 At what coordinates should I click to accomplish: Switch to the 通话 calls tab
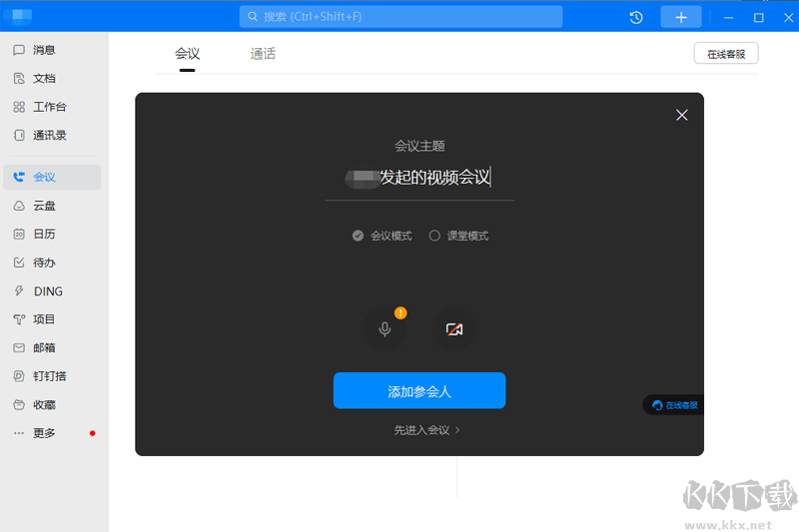click(263, 54)
